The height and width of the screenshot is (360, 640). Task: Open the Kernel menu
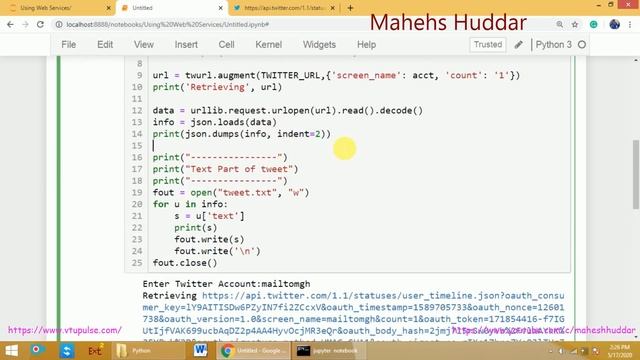(268, 44)
